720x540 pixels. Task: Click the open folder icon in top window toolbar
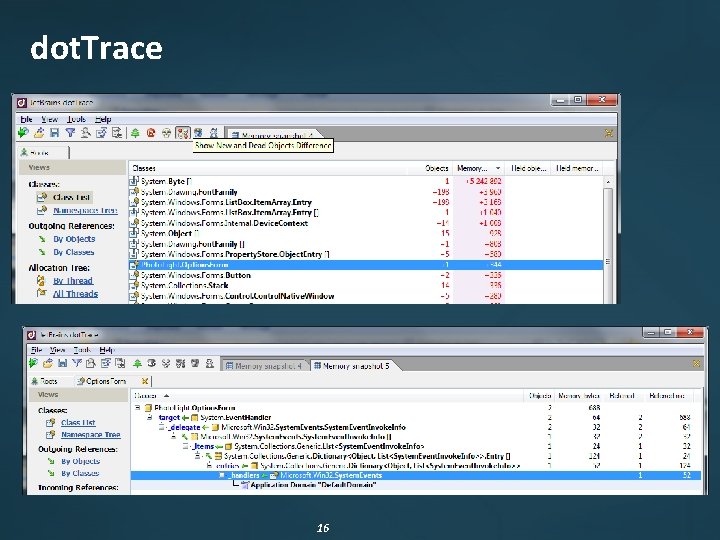tap(39, 133)
